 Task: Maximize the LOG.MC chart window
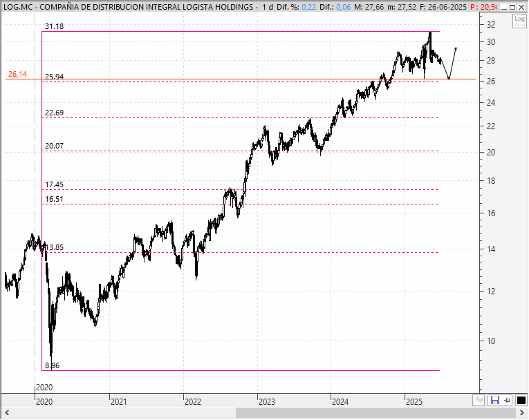click(512, 7)
